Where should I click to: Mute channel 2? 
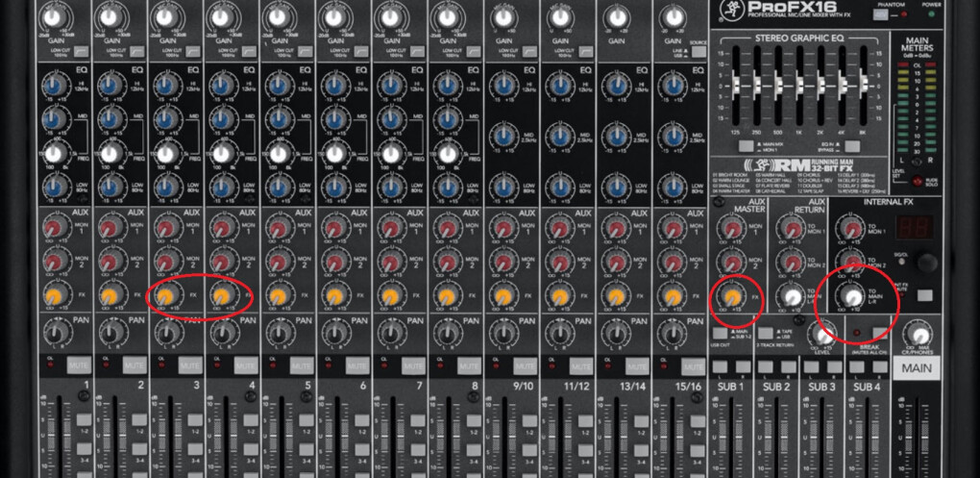135,365
